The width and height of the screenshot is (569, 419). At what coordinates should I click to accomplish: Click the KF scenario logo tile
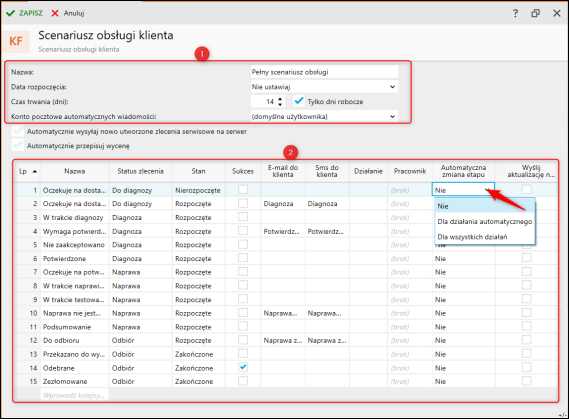(16, 41)
